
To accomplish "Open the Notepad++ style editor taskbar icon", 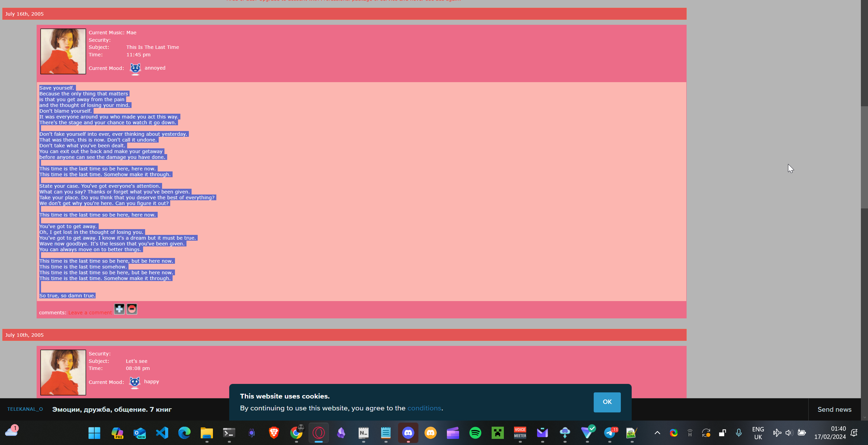I will pyautogui.click(x=632, y=433).
